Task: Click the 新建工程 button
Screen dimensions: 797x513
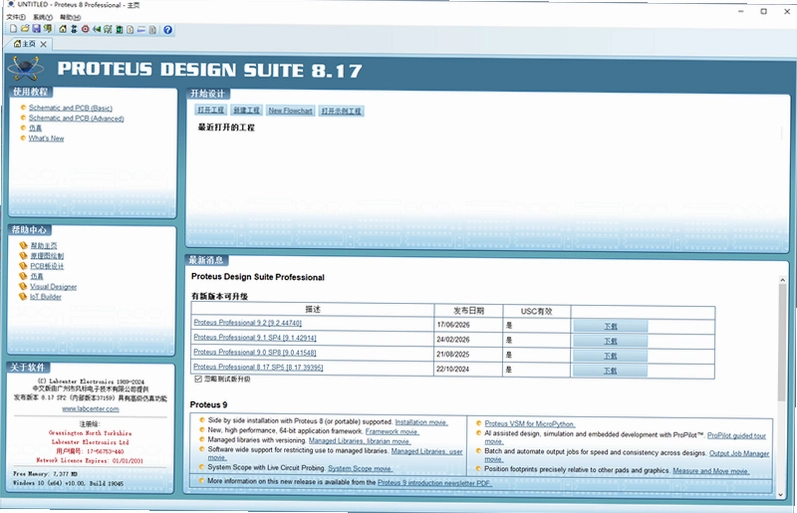Action: pyautogui.click(x=246, y=110)
